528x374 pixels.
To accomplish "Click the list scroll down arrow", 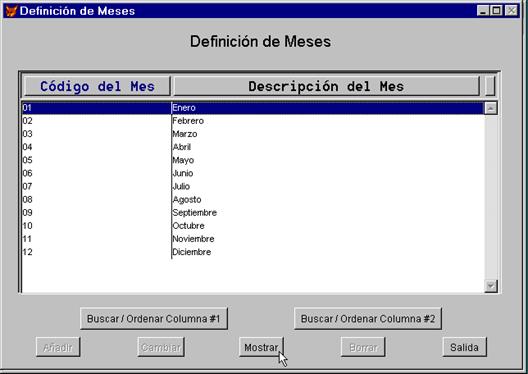I will click(x=491, y=286).
